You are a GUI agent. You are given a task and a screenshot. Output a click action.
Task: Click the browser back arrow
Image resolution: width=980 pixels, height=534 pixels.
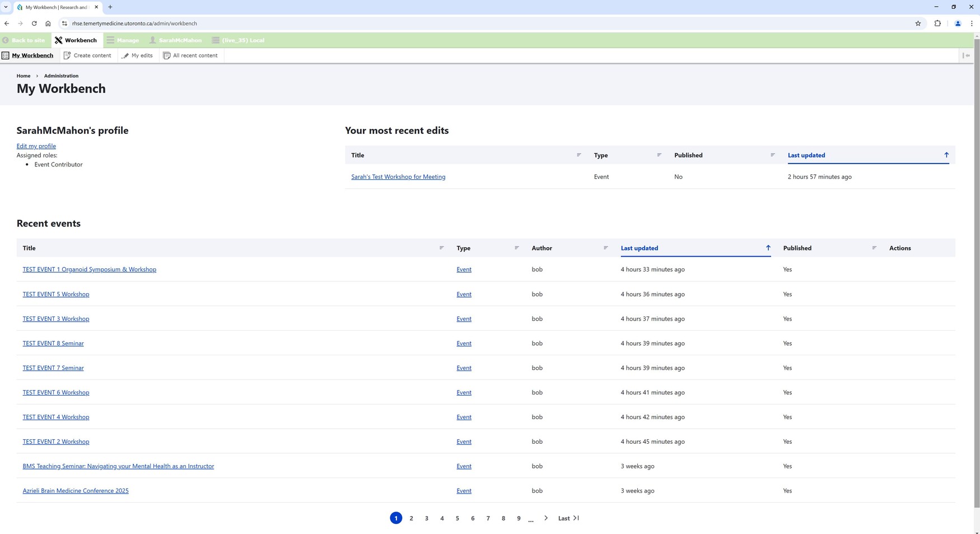click(7, 24)
